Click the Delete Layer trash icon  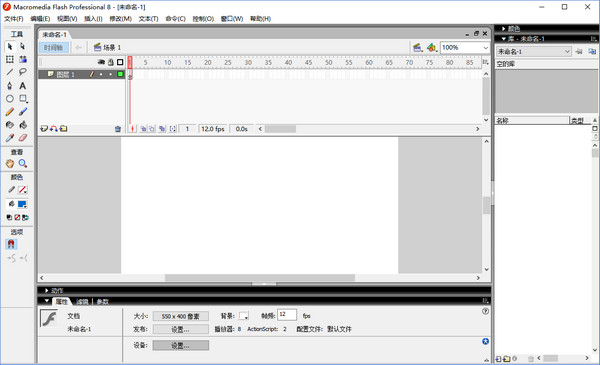118,129
